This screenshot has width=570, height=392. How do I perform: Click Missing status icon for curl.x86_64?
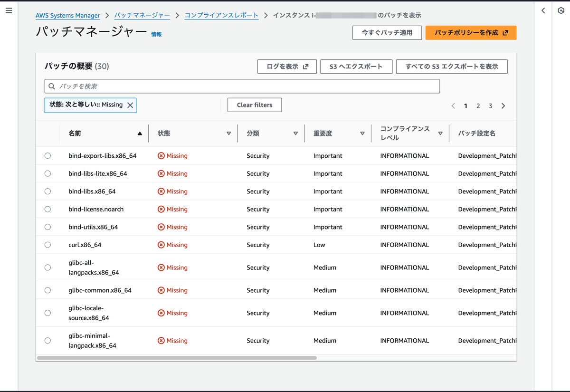161,245
